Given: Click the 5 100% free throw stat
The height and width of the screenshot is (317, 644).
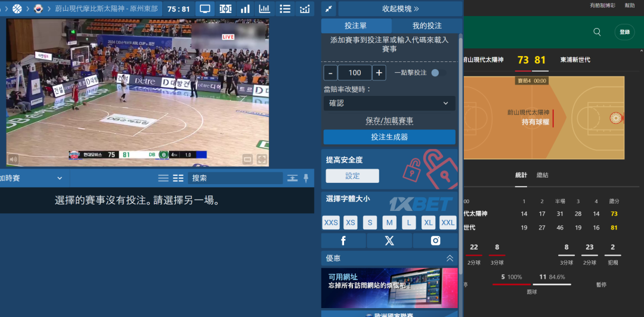Looking at the screenshot, I should [512, 277].
